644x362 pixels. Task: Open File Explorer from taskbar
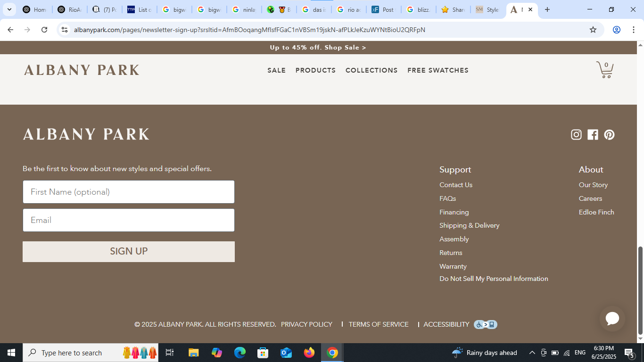193,353
